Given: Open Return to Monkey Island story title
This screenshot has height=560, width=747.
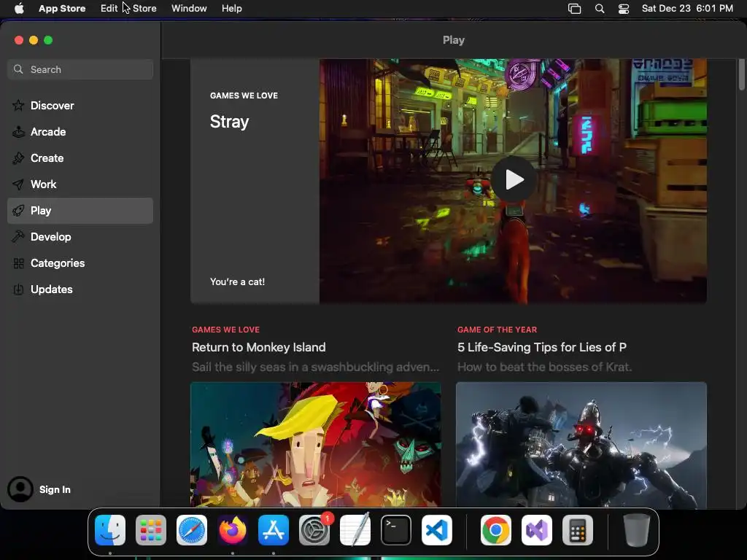Looking at the screenshot, I should 259,347.
